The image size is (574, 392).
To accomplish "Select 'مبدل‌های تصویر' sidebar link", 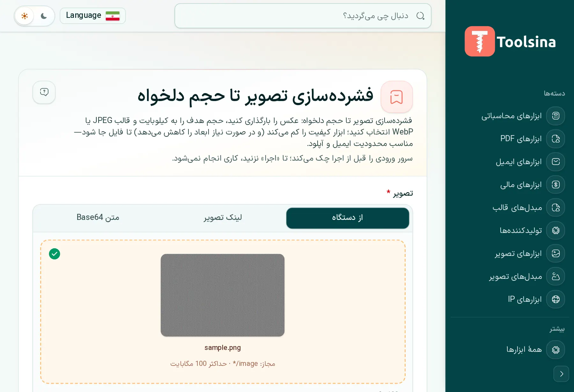I will (x=516, y=276).
